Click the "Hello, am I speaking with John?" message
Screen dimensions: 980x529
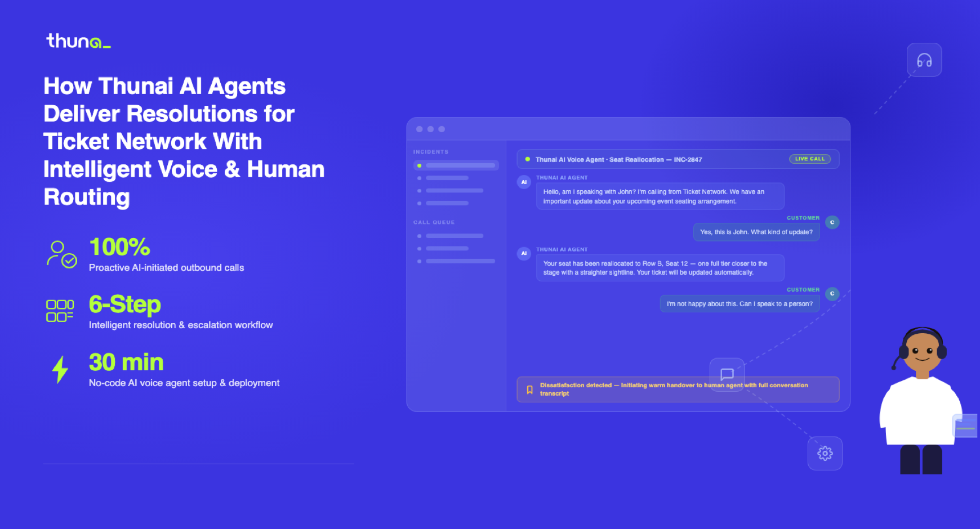tap(660, 196)
